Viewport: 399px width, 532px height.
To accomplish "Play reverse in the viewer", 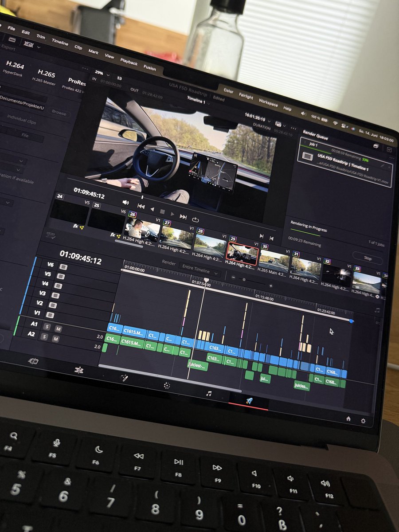I will click(152, 209).
